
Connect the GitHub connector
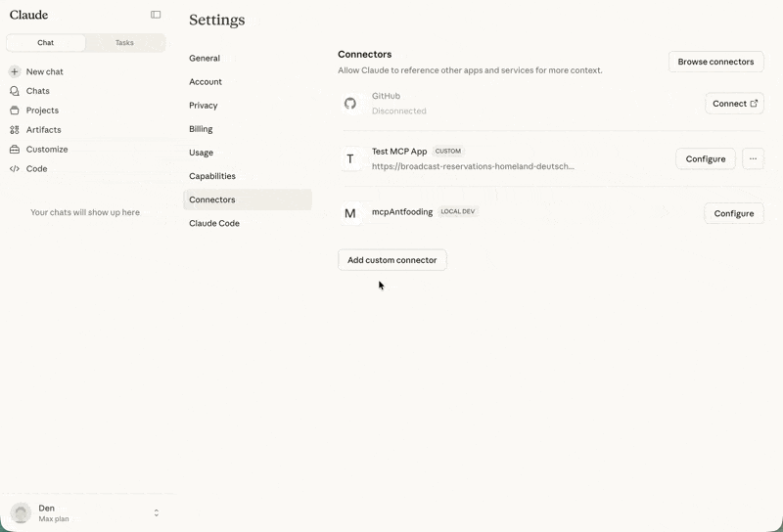tap(734, 104)
